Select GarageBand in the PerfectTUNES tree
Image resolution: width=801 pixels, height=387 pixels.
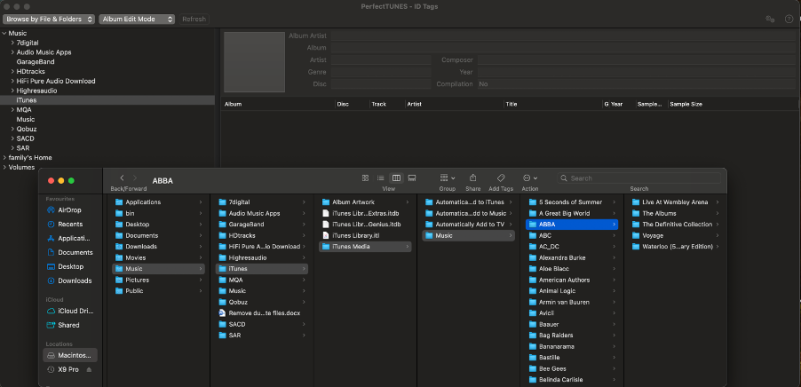click(x=35, y=62)
